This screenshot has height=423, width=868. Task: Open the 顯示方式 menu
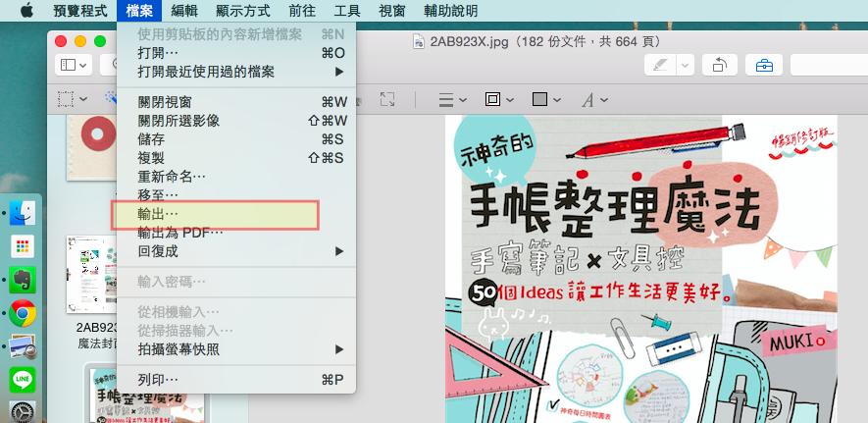pyautogui.click(x=243, y=11)
